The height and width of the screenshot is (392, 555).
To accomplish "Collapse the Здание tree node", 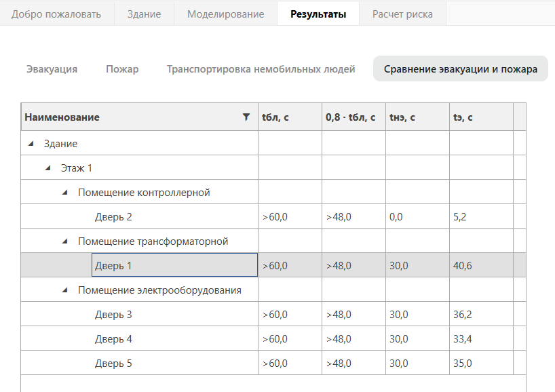I will pos(31,144).
